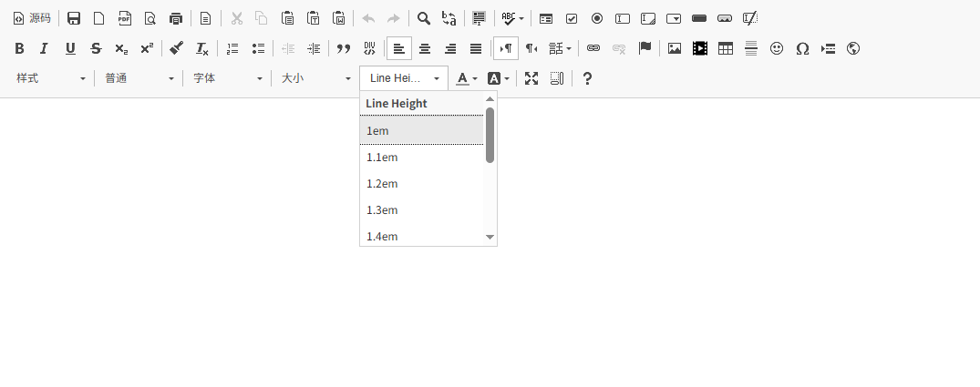Open the Font (字体) dropdown
The image size is (980, 387).
[x=228, y=78]
